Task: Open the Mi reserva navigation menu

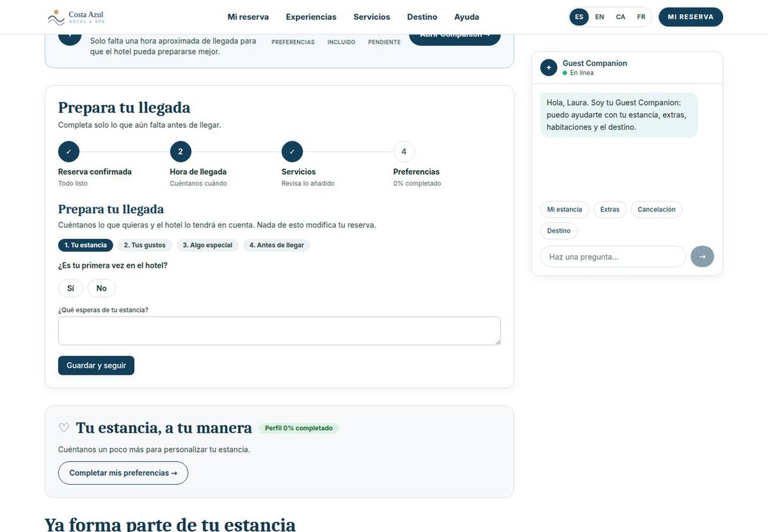Action: coord(248,17)
